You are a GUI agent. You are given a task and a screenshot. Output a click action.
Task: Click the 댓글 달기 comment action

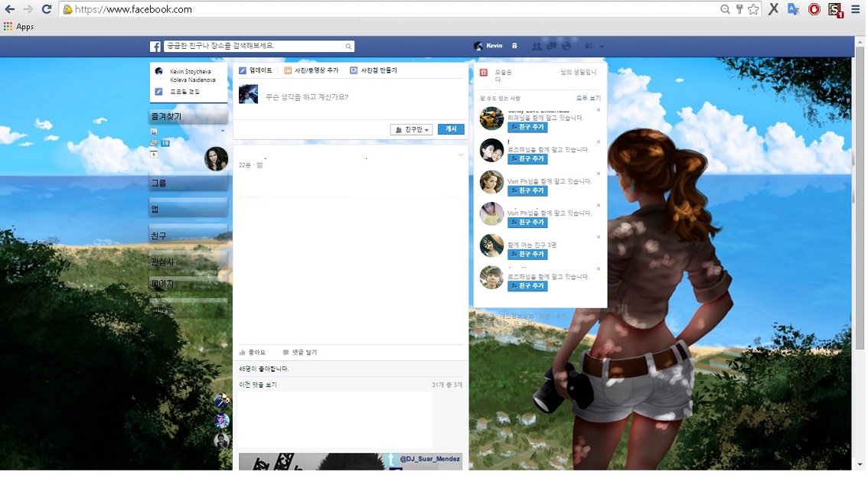pos(299,353)
